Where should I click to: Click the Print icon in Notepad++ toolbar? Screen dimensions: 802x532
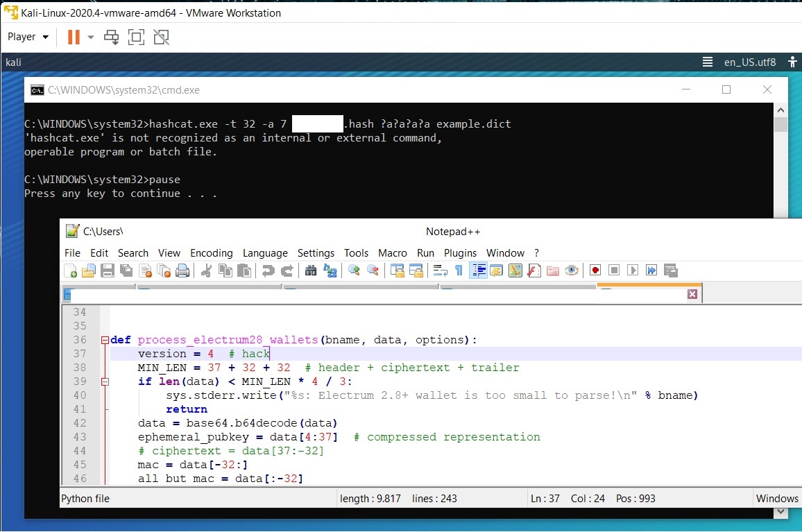(182, 271)
